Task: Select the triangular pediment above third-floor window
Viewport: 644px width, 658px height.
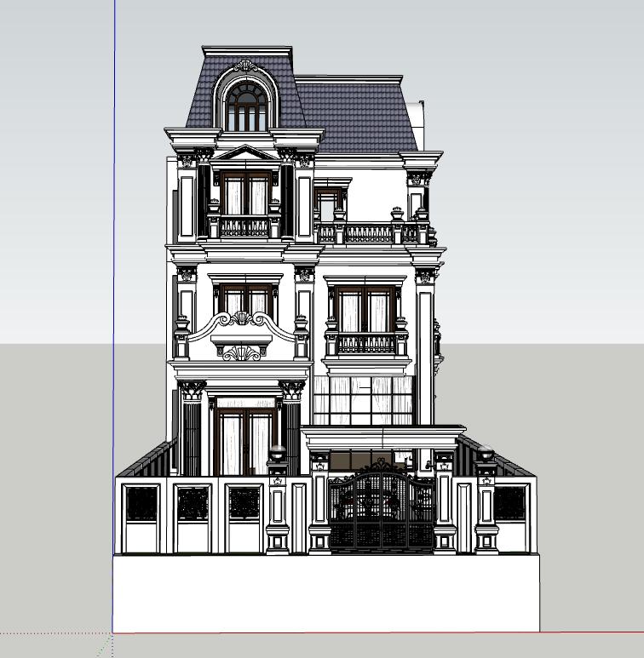Action: [x=245, y=154]
